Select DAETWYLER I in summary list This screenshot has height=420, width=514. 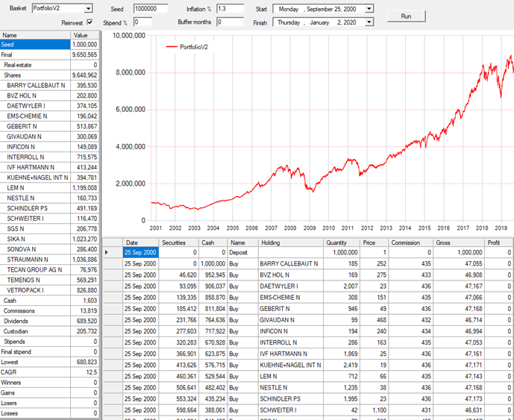[49, 106]
